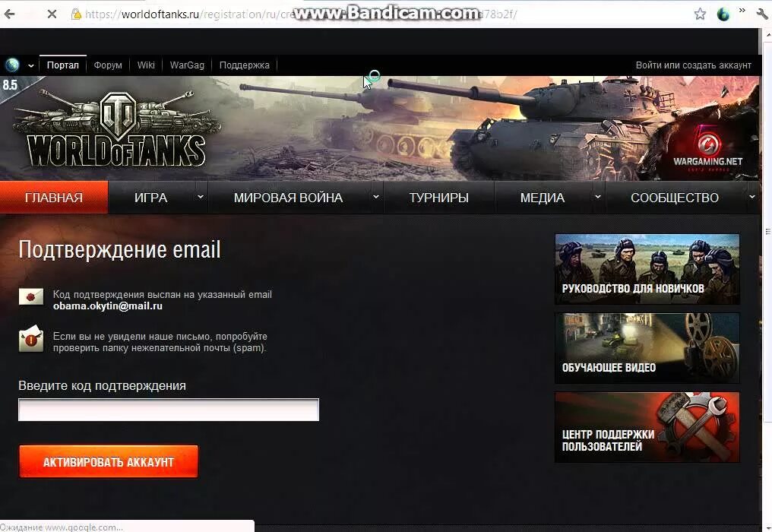Click the padlock security icon
This screenshot has height=532, width=772.
76,14
